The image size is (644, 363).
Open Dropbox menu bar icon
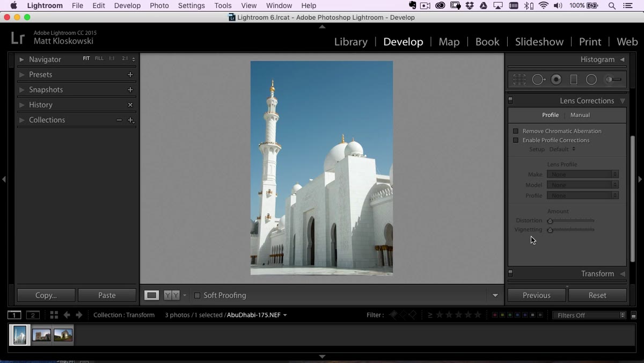click(x=470, y=5)
